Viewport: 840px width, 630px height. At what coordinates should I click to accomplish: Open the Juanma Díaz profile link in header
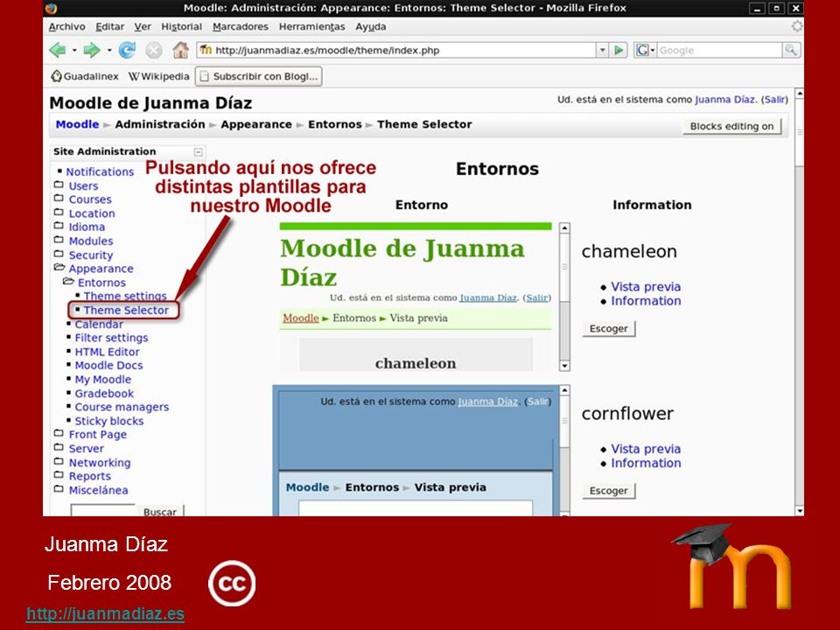[x=725, y=100]
